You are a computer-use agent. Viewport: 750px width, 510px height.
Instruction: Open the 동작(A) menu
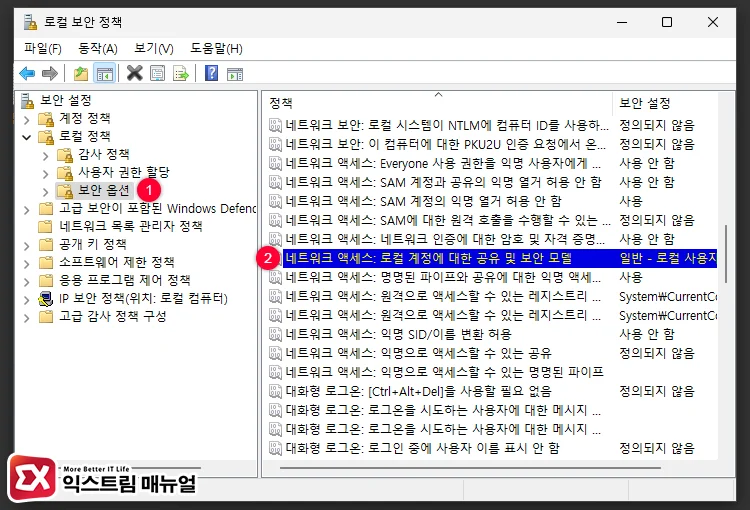98,48
